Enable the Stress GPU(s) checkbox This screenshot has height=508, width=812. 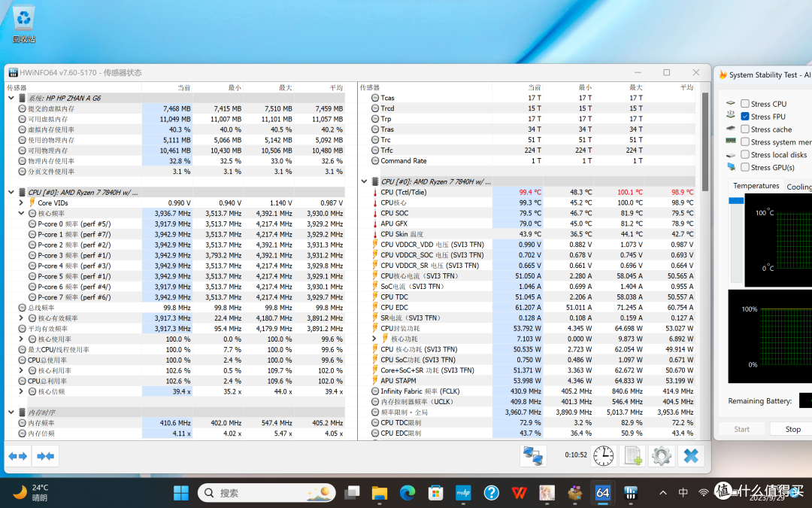click(744, 167)
